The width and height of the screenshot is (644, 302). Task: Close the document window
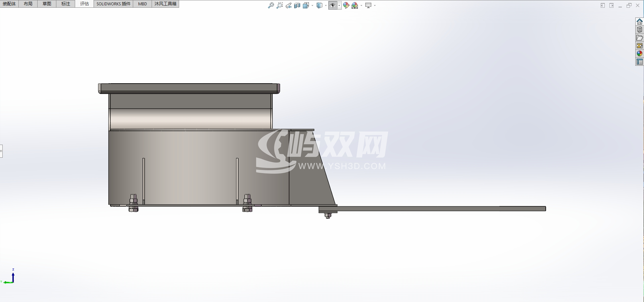(638, 5)
